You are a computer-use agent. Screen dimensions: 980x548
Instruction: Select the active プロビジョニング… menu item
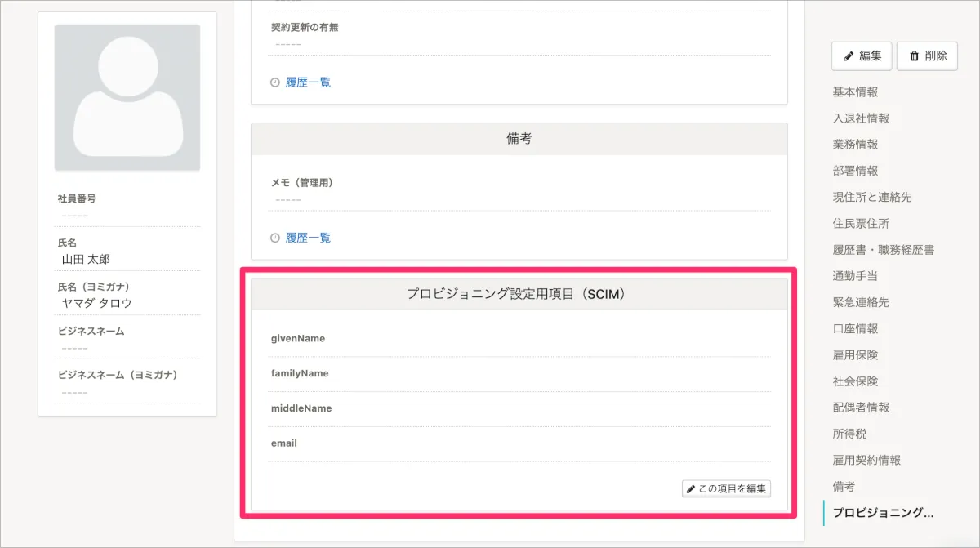click(x=882, y=513)
